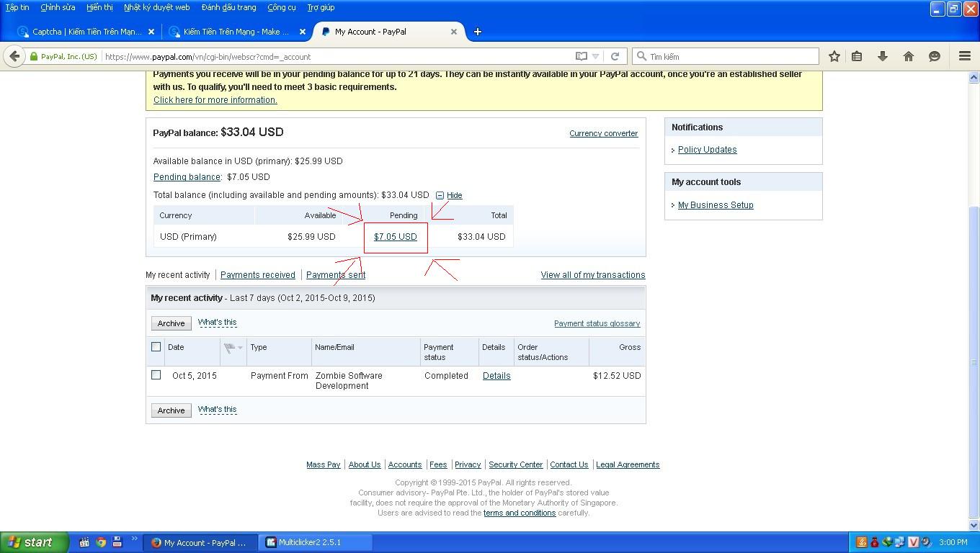Open the terms and conditions link

coord(520,513)
